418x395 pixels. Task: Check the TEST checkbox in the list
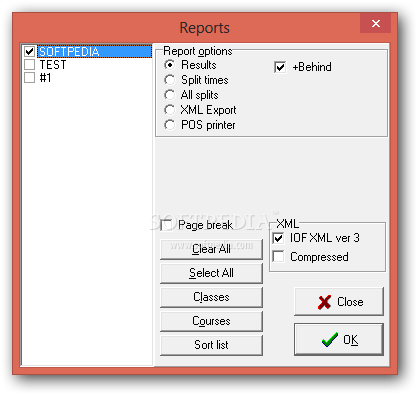(29, 64)
